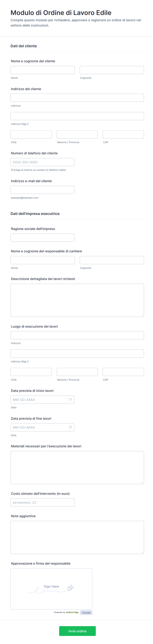Select the client e-mail address field

pyautogui.click(x=42, y=190)
